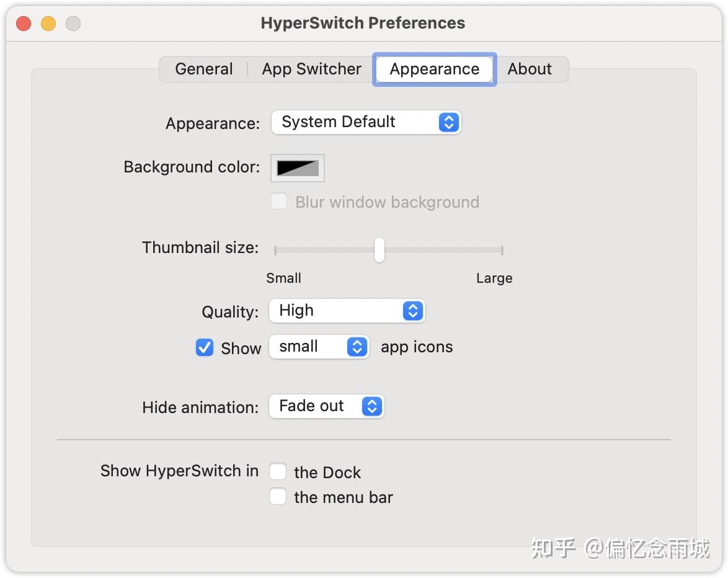The height and width of the screenshot is (578, 728).
Task: Expand the Quality dropdown set to High
Action: point(347,311)
